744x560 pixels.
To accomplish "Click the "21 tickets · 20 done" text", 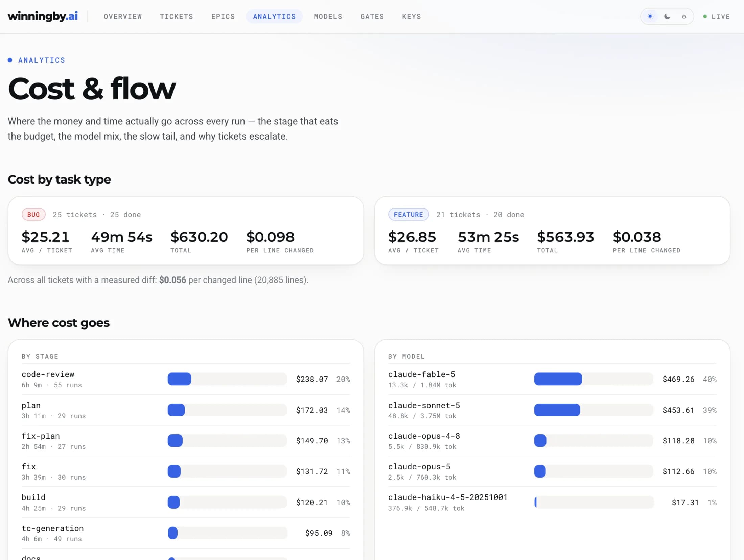I will click(480, 215).
